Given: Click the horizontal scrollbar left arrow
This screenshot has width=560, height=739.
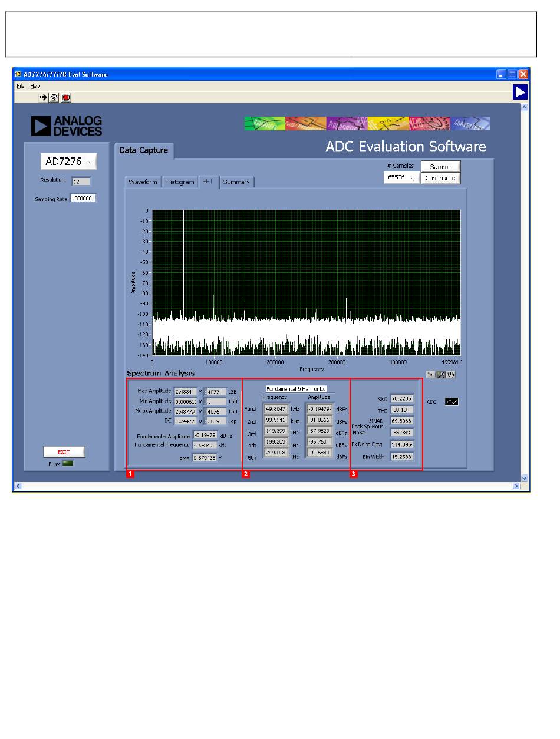Looking at the screenshot, I should (18, 486).
